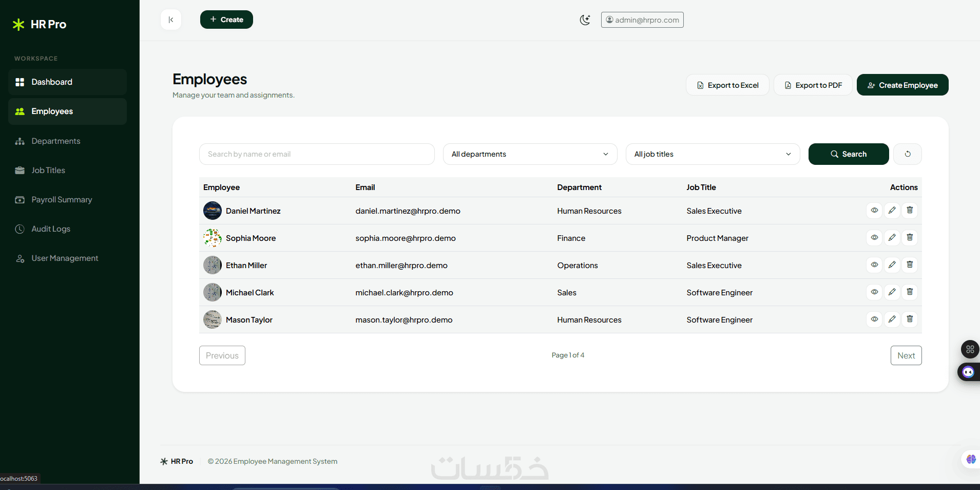Open the floating grid widget icon
The width and height of the screenshot is (980, 490).
pos(970,349)
